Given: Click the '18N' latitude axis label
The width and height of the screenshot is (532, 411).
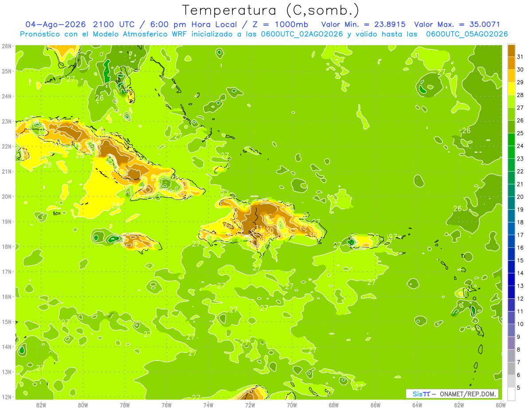Looking at the screenshot, I should pos(6,247).
